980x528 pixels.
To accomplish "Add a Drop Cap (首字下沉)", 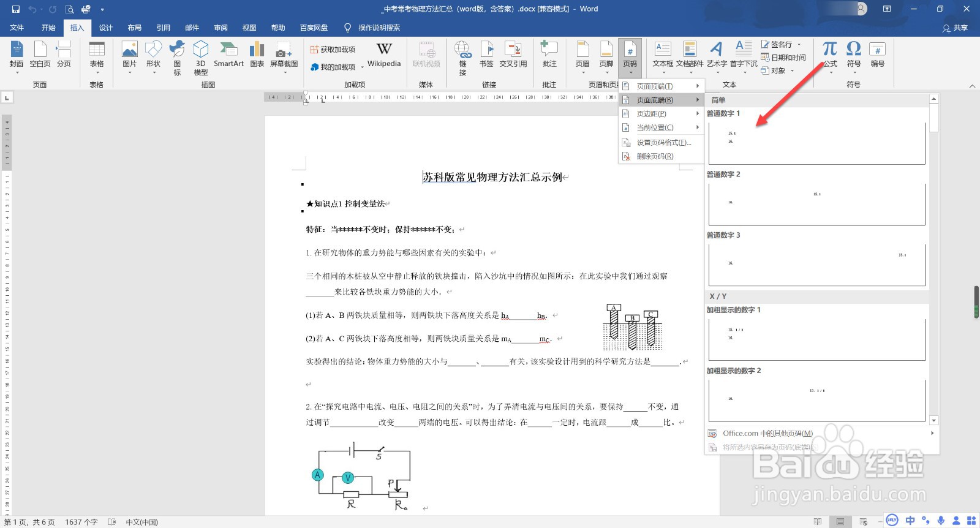I will [x=744, y=56].
